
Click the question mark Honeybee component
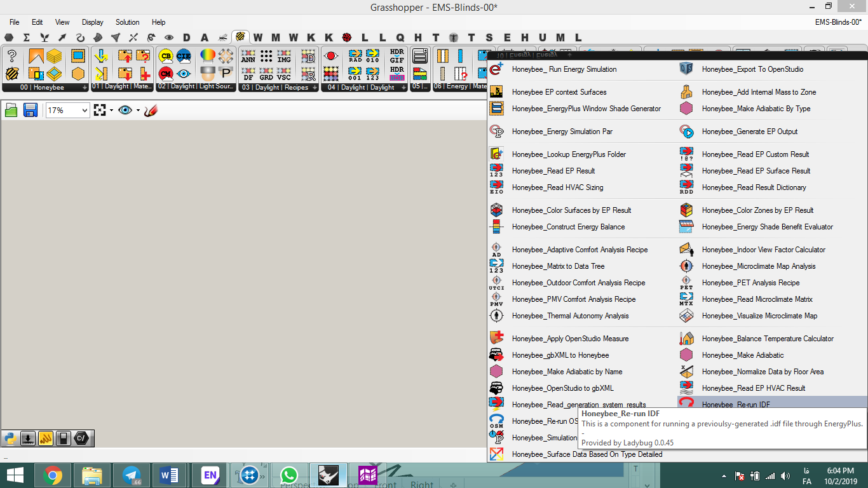click(x=12, y=56)
